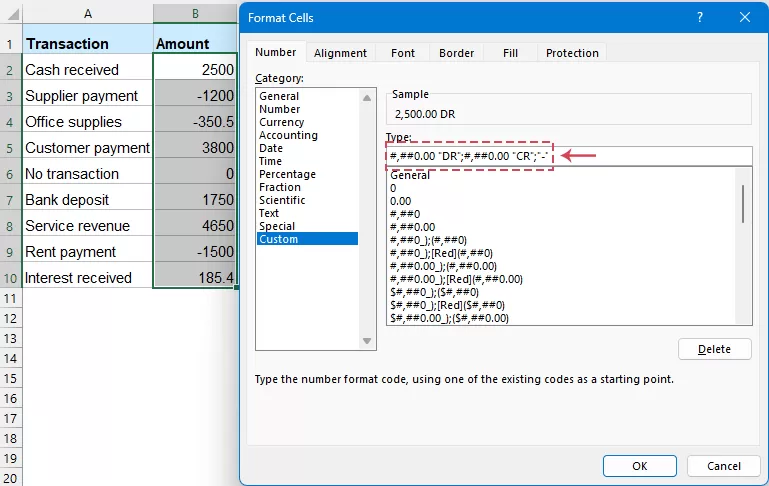Click the Type format code input field
Image resolution: width=769 pixels, height=486 pixels.
pyautogui.click(x=569, y=156)
